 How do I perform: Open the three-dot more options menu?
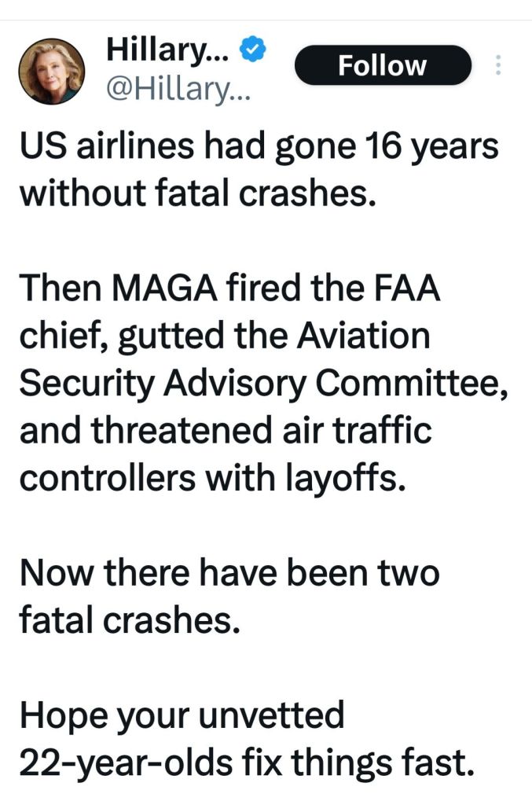click(x=496, y=66)
